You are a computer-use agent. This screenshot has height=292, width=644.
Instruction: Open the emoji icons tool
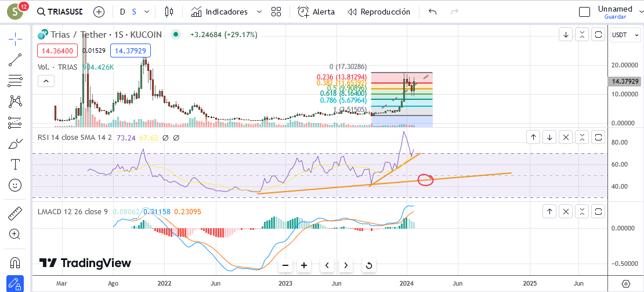[x=15, y=185]
